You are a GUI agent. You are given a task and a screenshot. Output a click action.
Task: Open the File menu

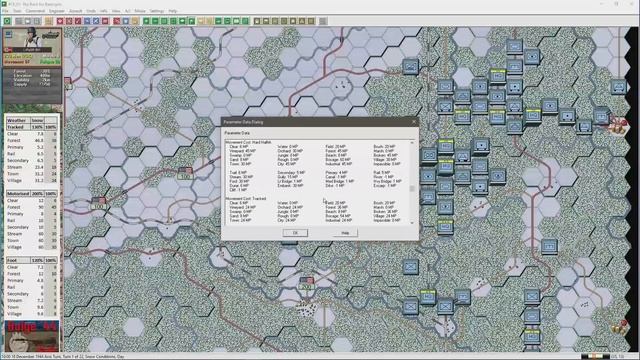[x=6, y=11]
